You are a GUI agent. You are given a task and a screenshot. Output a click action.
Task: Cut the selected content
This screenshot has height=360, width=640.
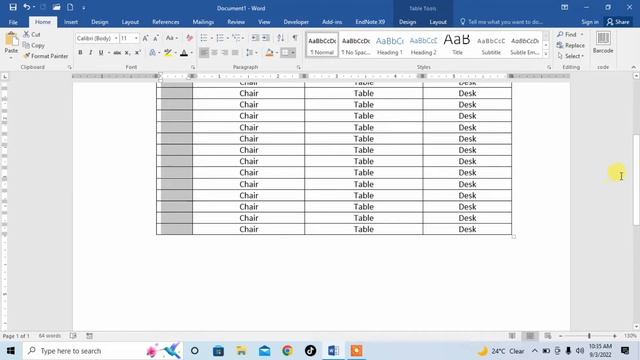tap(32, 35)
